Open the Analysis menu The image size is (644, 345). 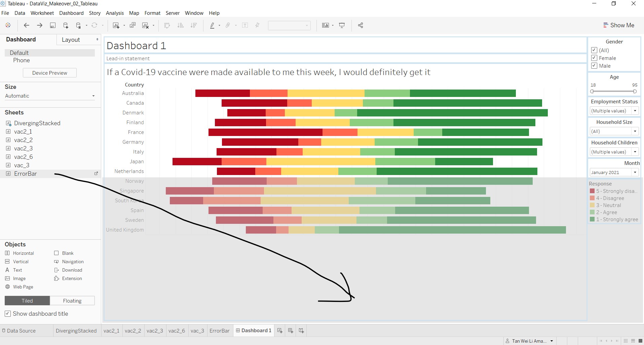(x=115, y=13)
